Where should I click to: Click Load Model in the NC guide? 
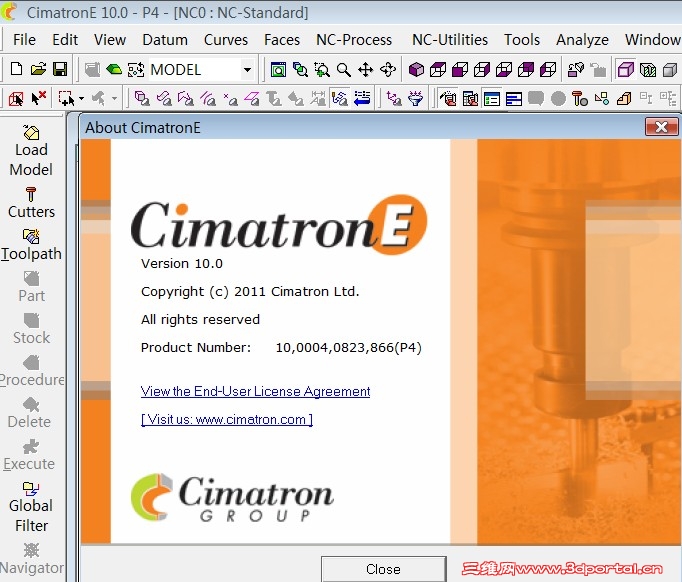tap(31, 151)
